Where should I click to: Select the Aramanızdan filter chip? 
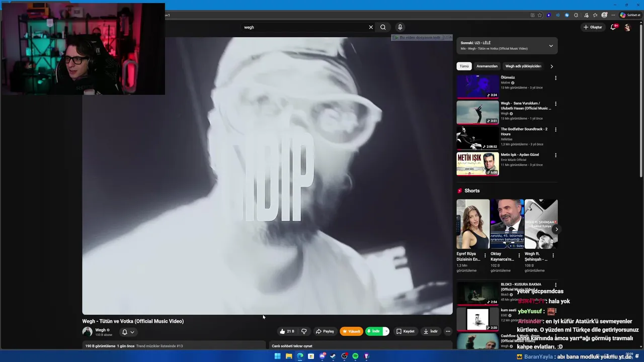487,66
